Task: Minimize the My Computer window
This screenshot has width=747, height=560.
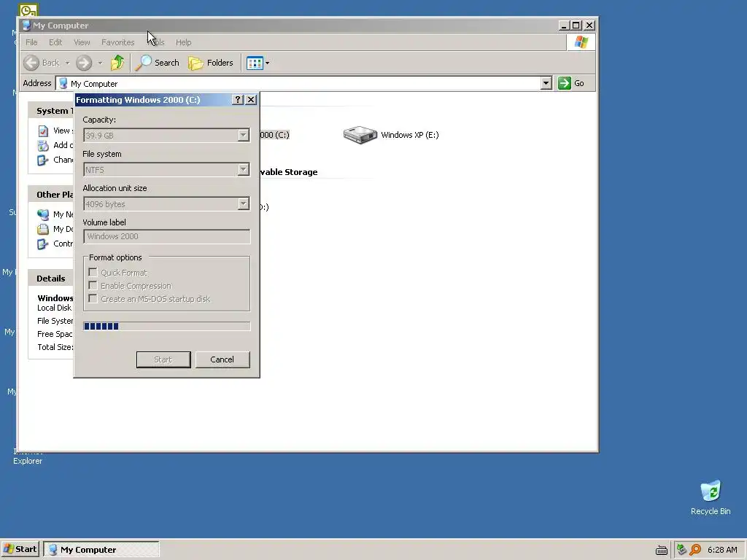Action: click(564, 26)
